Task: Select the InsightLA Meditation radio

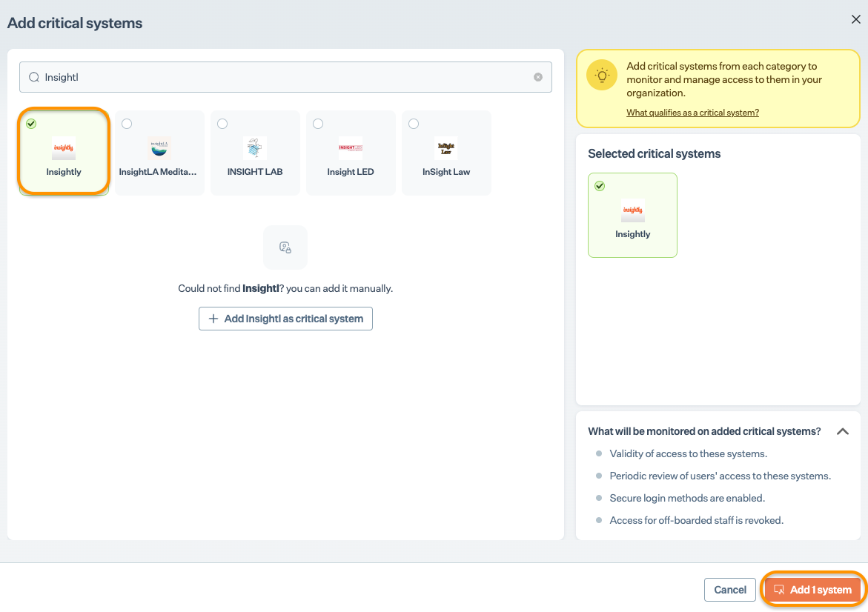Action: pyautogui.click(x=127, y=124)
